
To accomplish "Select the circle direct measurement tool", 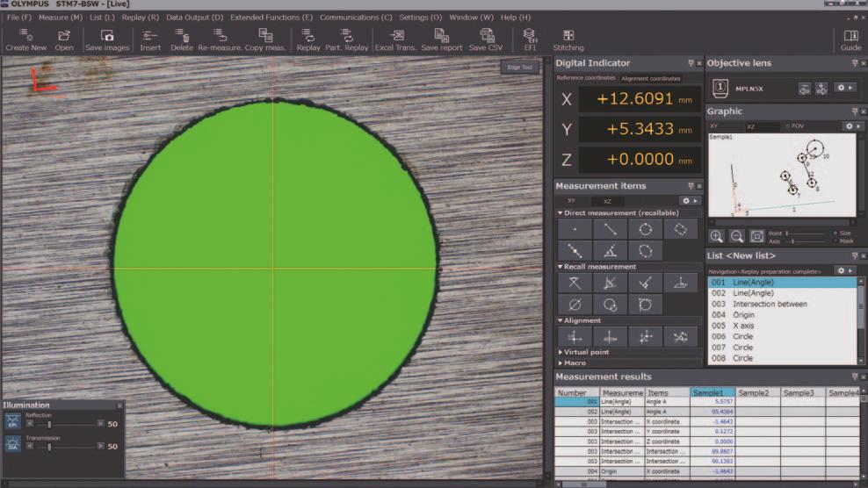I will pos(645,229).
